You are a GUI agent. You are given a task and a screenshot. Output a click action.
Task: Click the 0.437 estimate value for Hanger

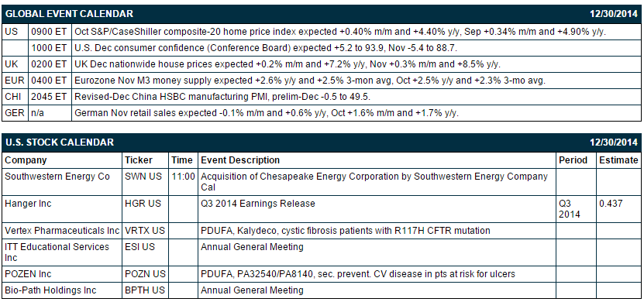click(x=611, y=203)
